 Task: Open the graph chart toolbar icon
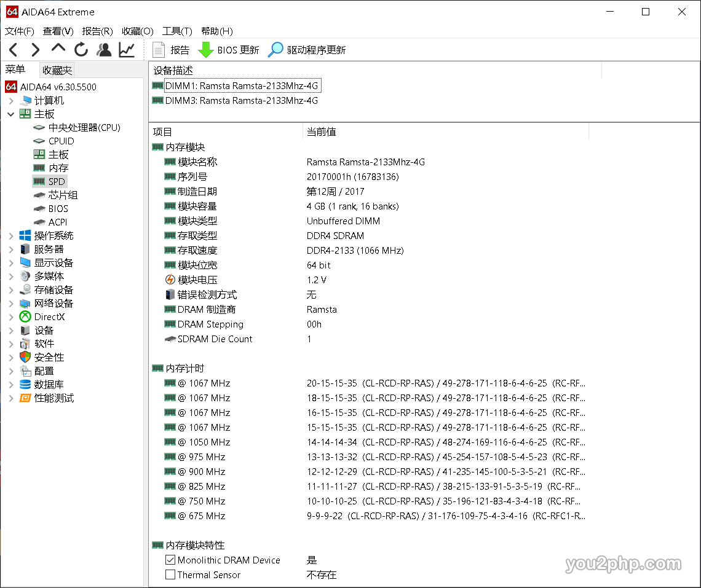127,50
